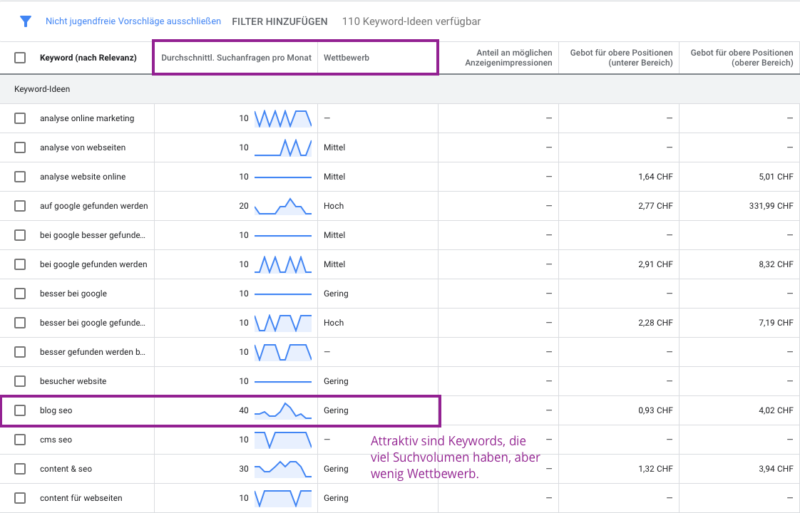Screen dimensions: 800x513
Task: Tick the 'besser bei google gefunde...' checkbox
Action: [x=20, y=323]
